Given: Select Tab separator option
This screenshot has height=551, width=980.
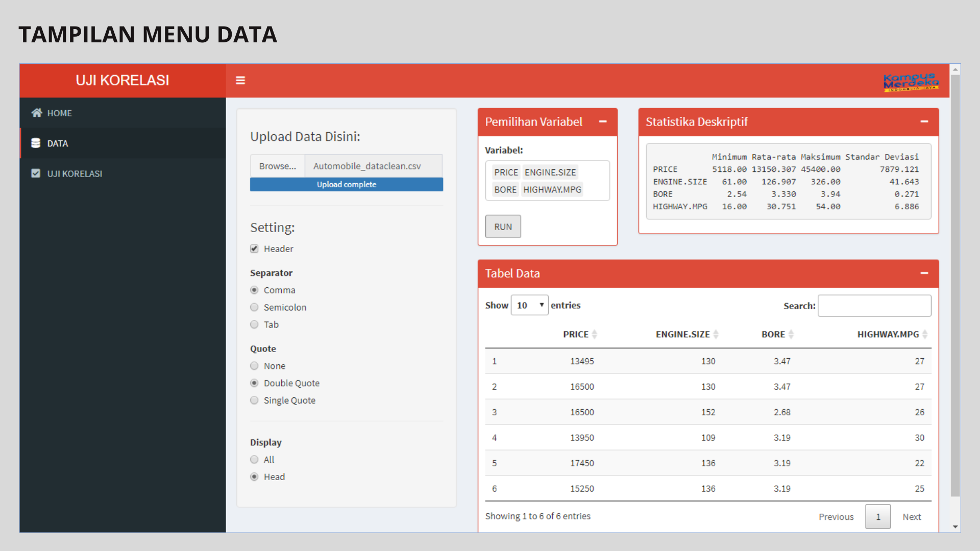Looking at the screenshot, I should pyautogui.click(x=254, y=325).
